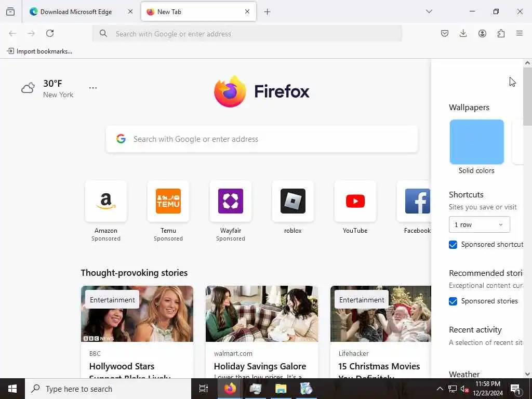Open the Windows Start menu
532x399 pixels.
pos(12,389)
